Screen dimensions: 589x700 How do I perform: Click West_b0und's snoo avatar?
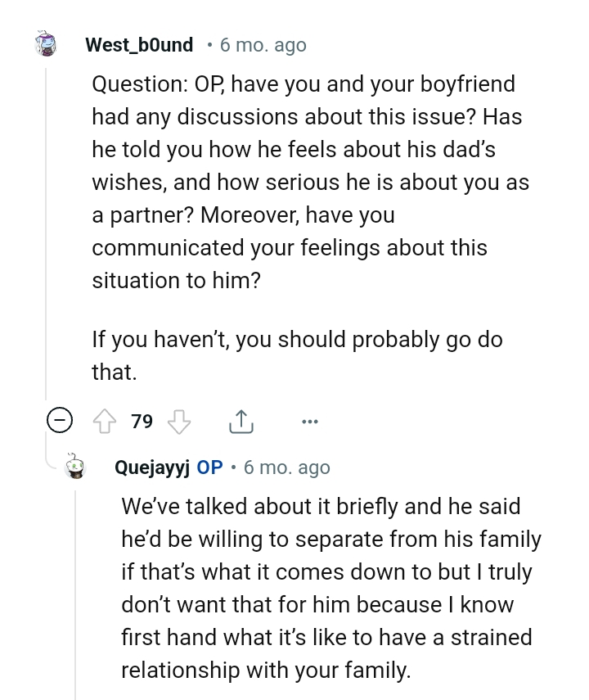(47, 45)
